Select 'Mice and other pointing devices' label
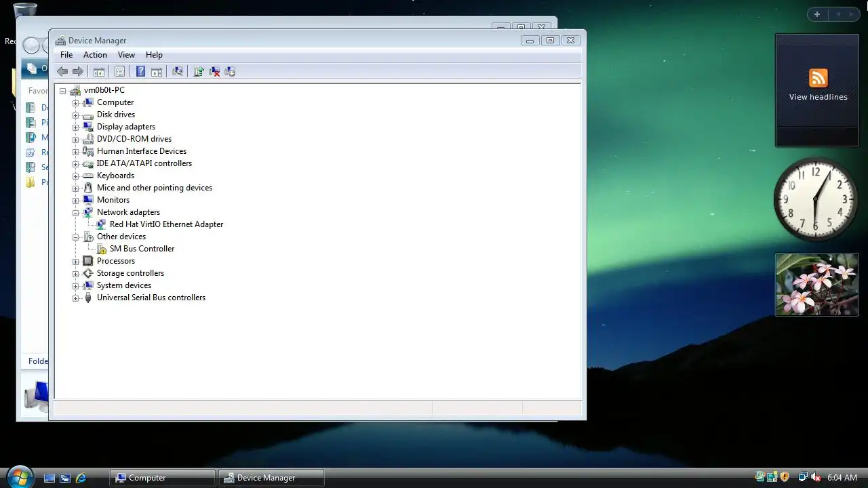The image size is (868, 488). tap(155, 188)
